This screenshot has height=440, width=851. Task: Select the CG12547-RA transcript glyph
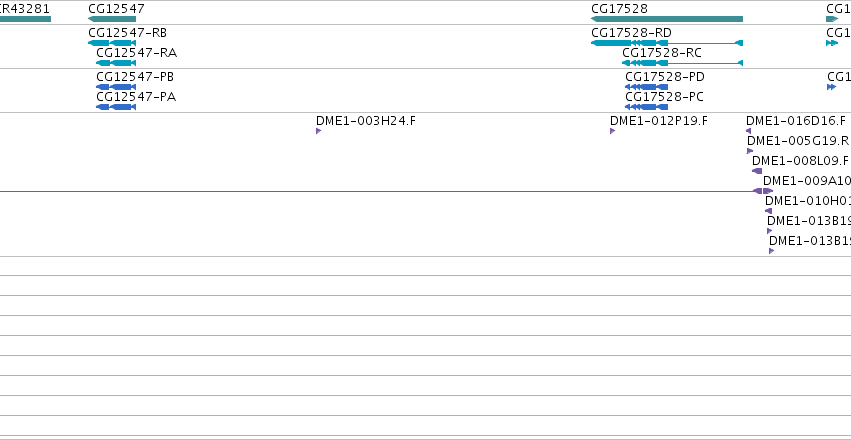116,63
